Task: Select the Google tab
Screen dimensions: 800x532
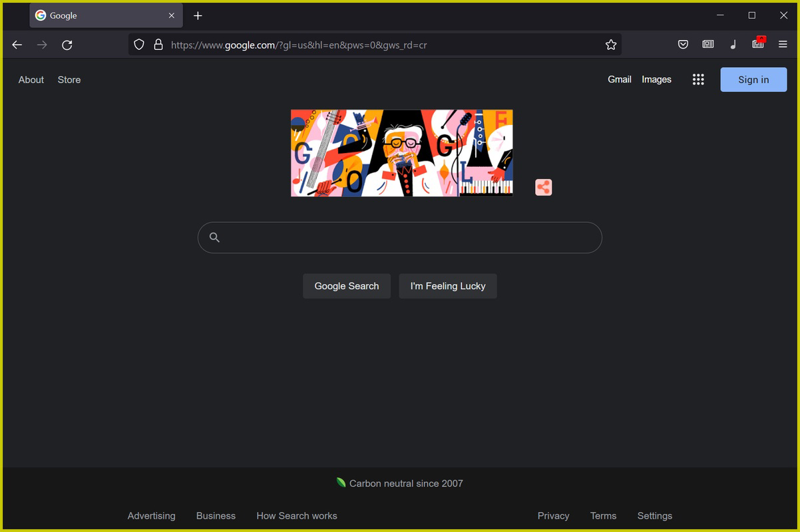Action: (x=100, y=15)
